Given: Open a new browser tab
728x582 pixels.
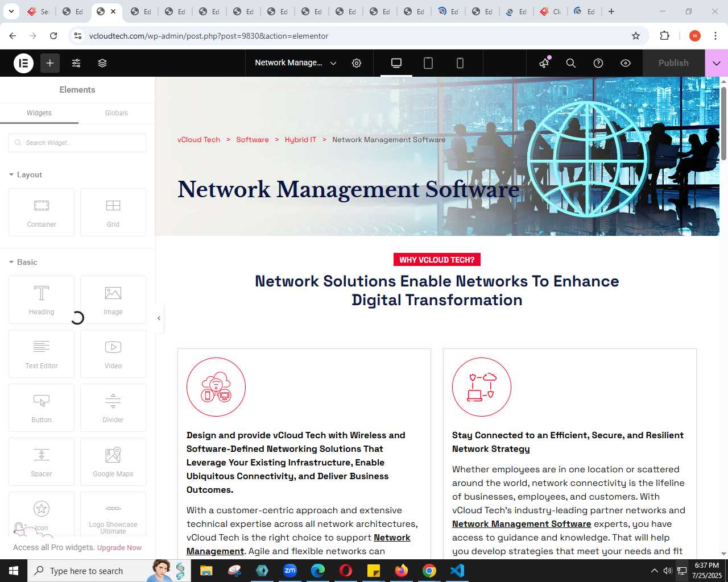Looking at the screenshot, I should pos(611,11).
